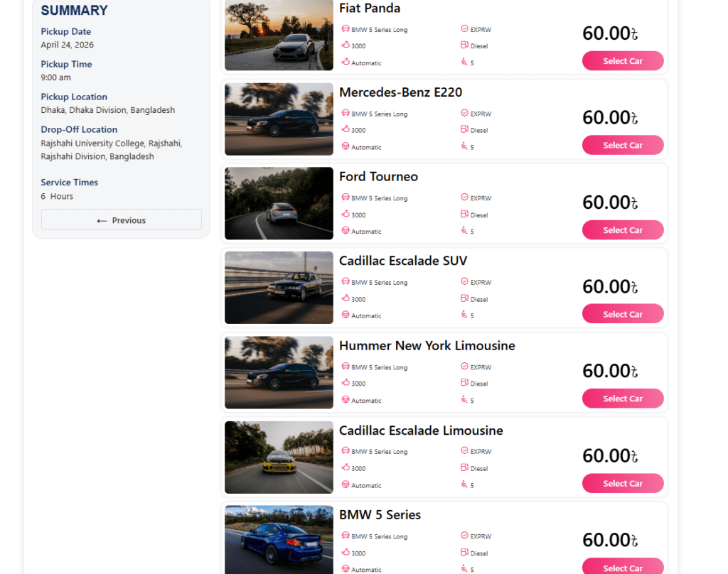Open the BMW 5 Series photo
Viewport: 728px width, 574px height.
click(279, 540)
